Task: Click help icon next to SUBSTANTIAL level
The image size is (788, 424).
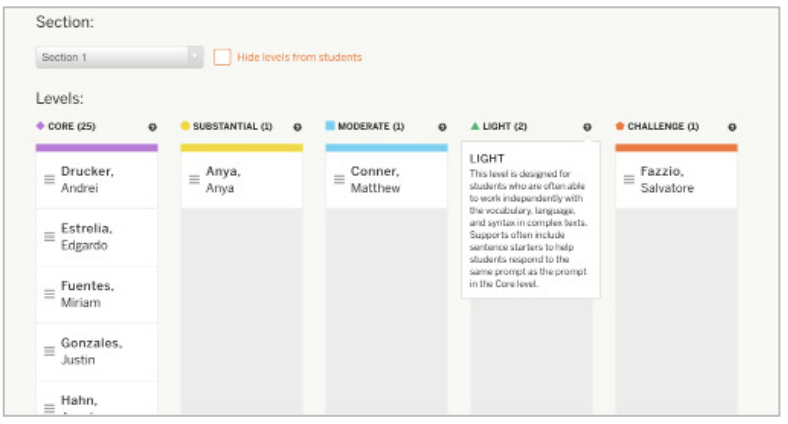Action: [x=297, y=127]
